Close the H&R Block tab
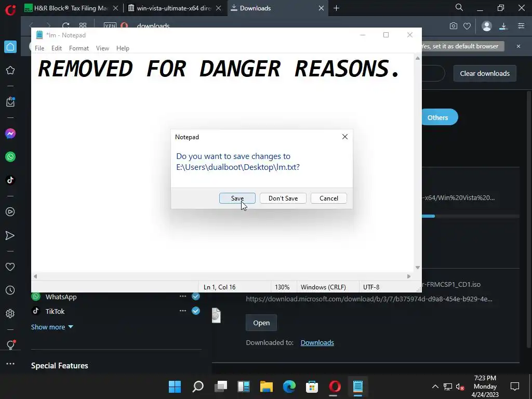This screenshot has width=532, height=399. [115, 8]
